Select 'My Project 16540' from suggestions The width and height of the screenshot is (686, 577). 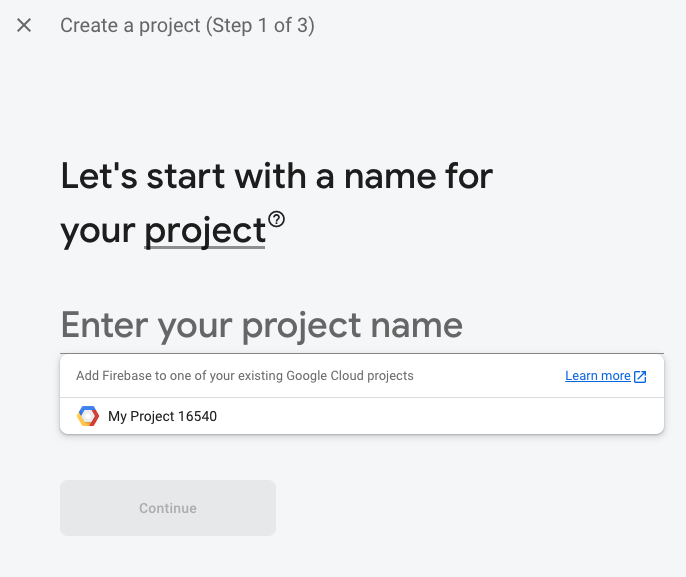162,416
